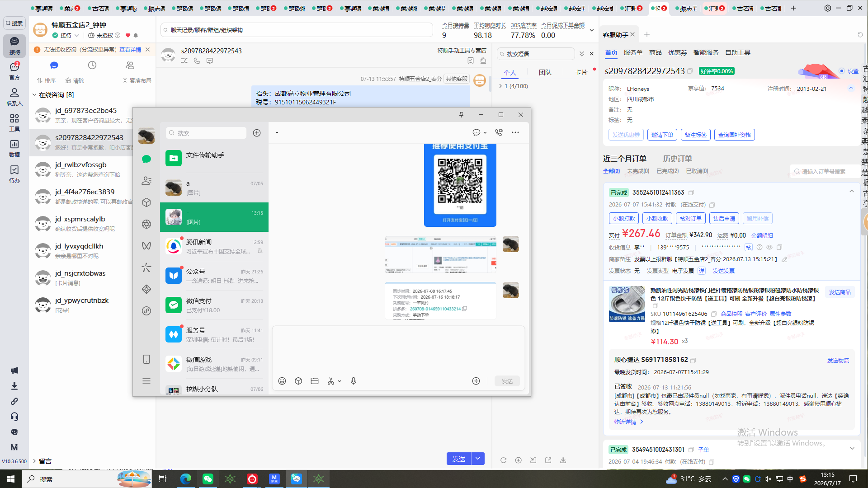
Task: Open dropdown arrow beside blue 发送 button
Action: pos(478,459)
